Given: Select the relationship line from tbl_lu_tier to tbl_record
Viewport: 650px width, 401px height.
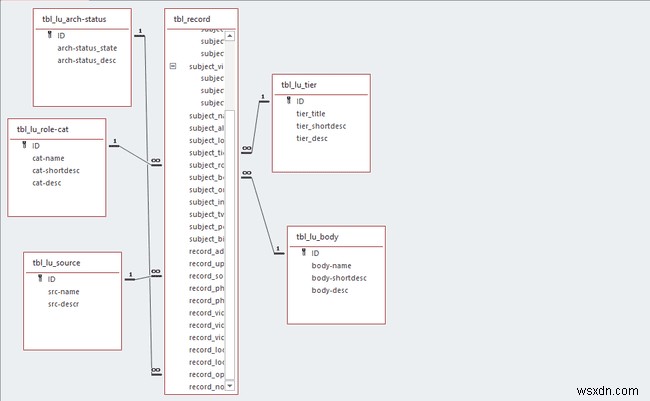Looking at the screenshot, I should [x=255, y=126].
